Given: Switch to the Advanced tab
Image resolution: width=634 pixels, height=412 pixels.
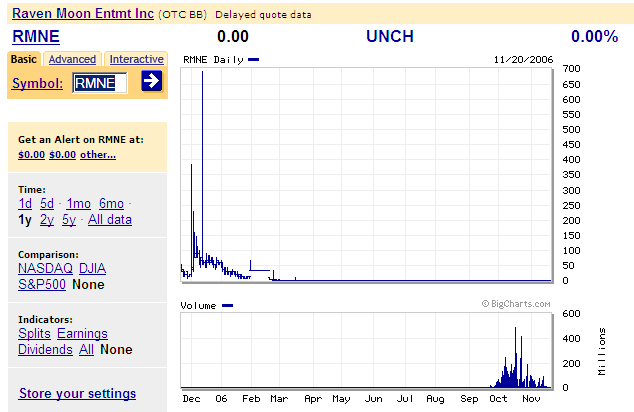Looking at the screenshot, I should coord(72,59).
